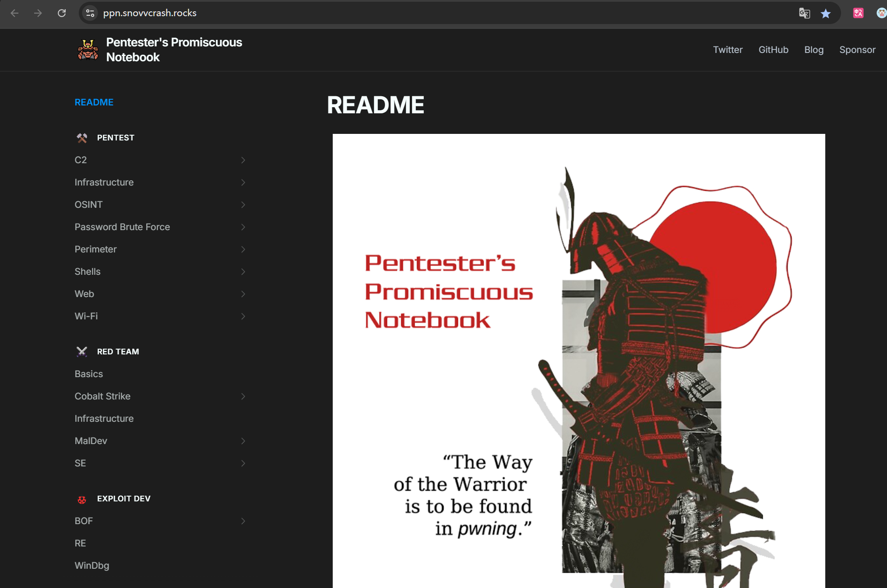Click the browser forward arrow
This screenshot has width=887, height=588.
[x=38, y=13]
